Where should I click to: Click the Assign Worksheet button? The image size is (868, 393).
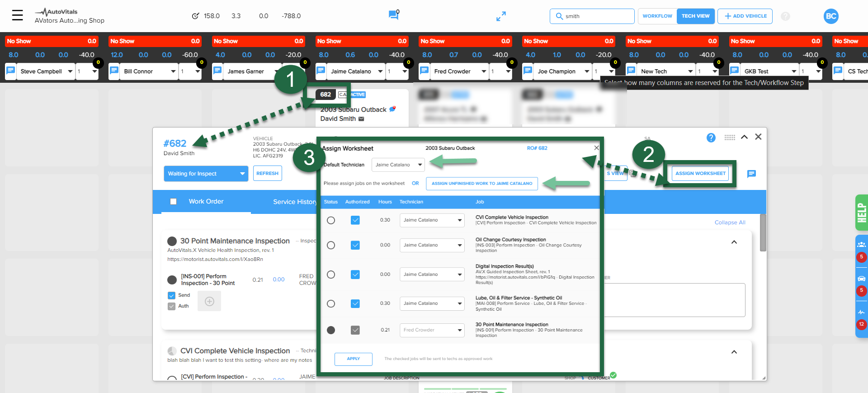coord(700,174)
